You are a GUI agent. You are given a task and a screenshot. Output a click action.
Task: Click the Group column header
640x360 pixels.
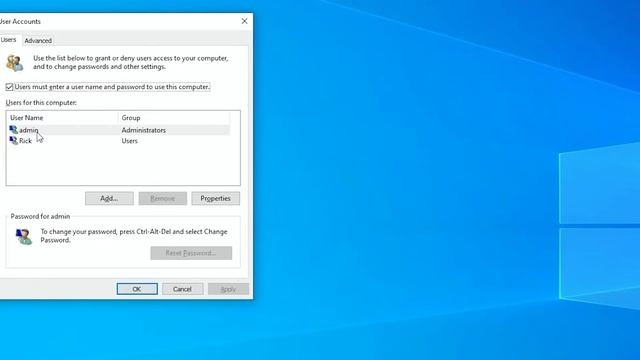point(174,118)
